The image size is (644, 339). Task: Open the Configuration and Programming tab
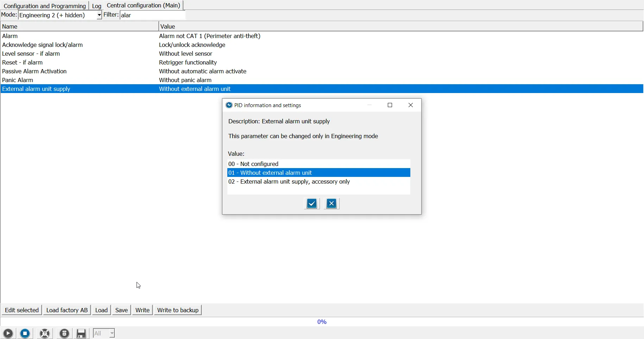pyautogui.click(x=45, y=6)
